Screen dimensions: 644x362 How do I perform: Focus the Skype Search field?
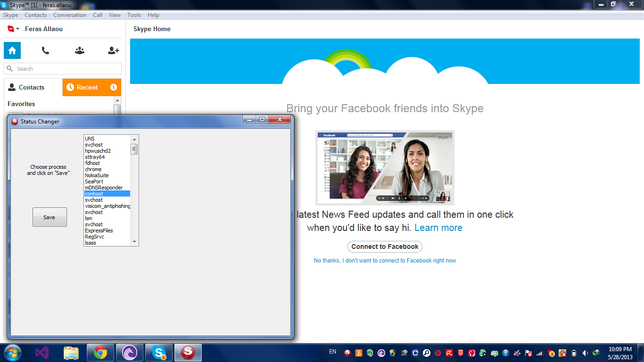point(63,69)
